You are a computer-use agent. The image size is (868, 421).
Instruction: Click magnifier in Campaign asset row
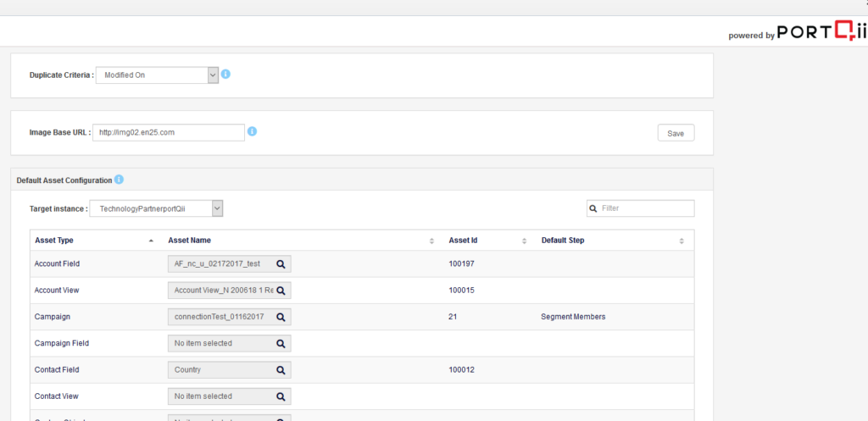point(281,317)
